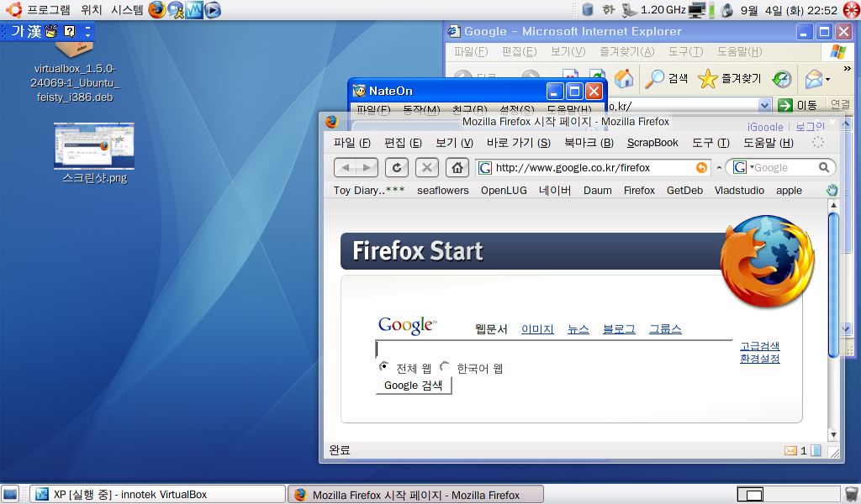
Task: Open Favorites star in Internet Explorer
Action: click(729, 79)
